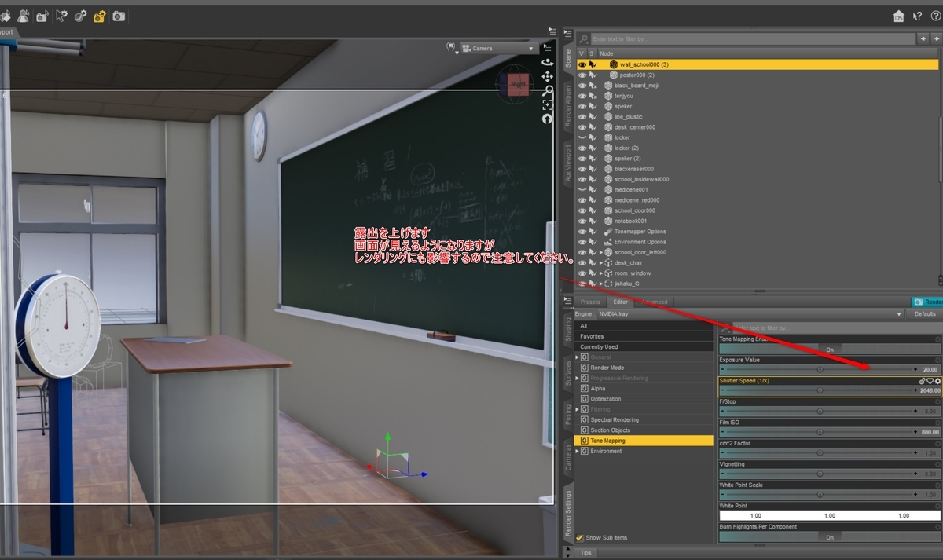Click the question-arrow help icon
Viewport: 943px width, 560px height.
coord(917,16)
